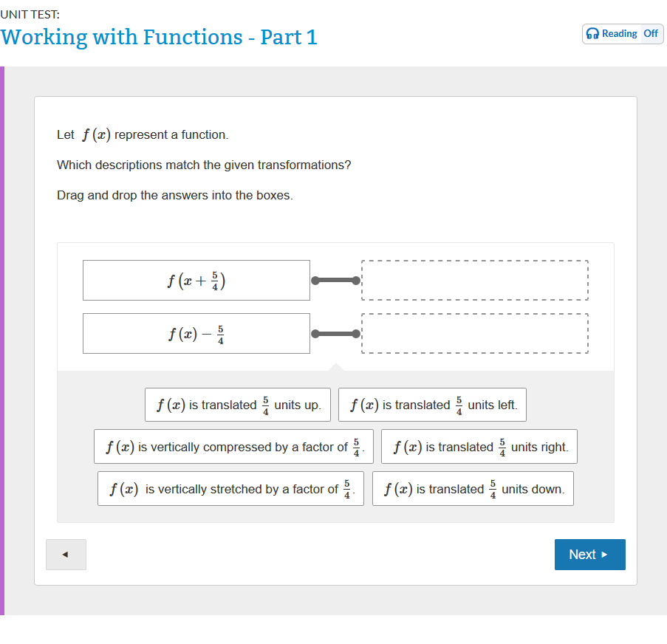This screenshot has width=667, height=644.
Task: Click the f(x) − 5/4 expression box
Action: click(x=196, y=334)
